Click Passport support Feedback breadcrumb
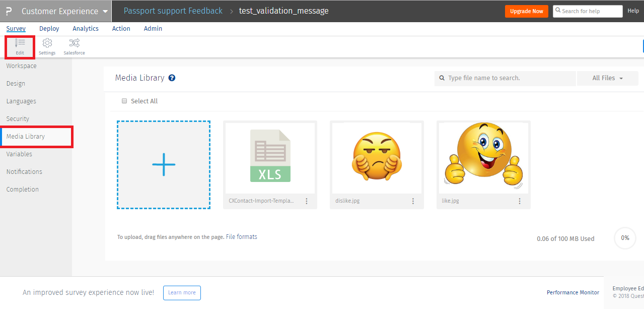Image resolution: width=644 pixels, height=309 pixels. (x=173, y=11)
